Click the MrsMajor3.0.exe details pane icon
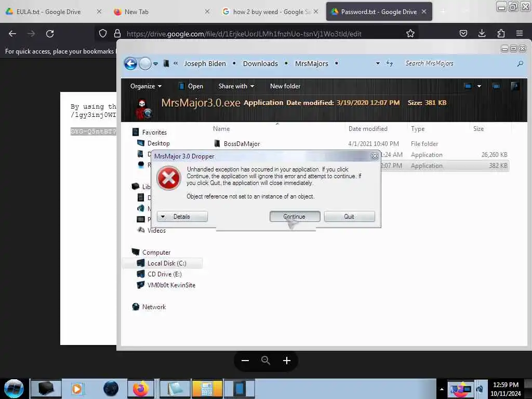This screenshot has width=532, height=399. pos(144,109)
